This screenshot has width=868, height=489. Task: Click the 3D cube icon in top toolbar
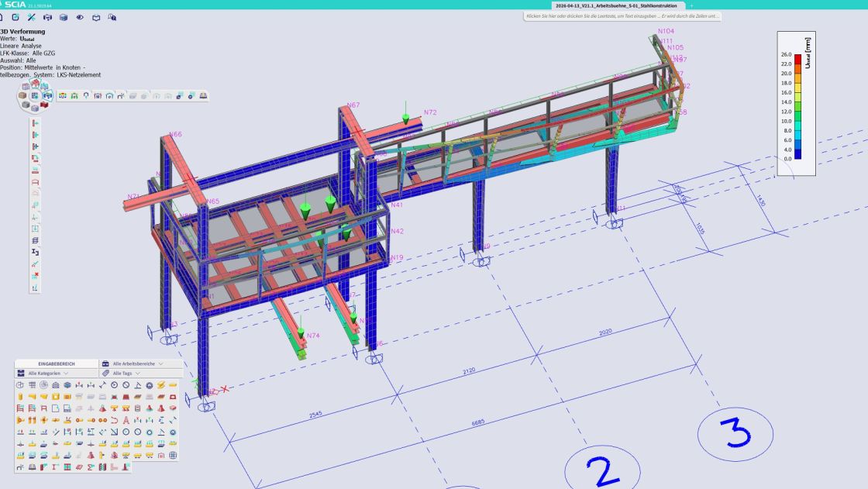click(x=64, y=17)
